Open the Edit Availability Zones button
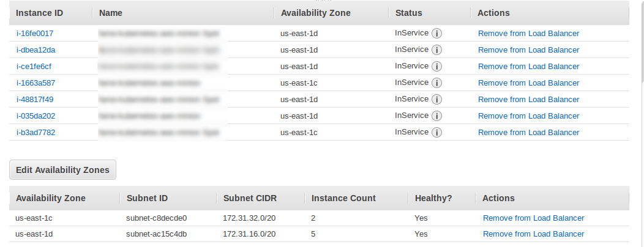Image resolution: width=644 pixels, height=247 pixels. click(63, 170)
